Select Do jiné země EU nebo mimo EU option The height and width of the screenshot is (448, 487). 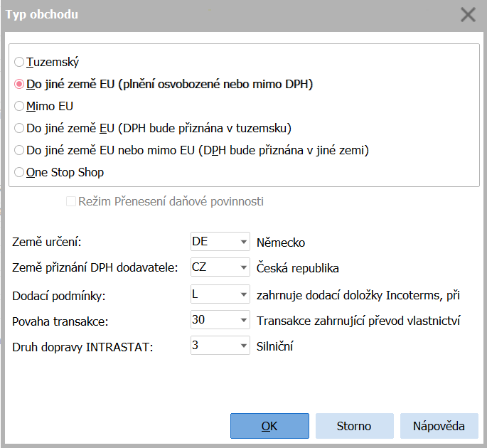pyautogui.click(x=19, y=150)
